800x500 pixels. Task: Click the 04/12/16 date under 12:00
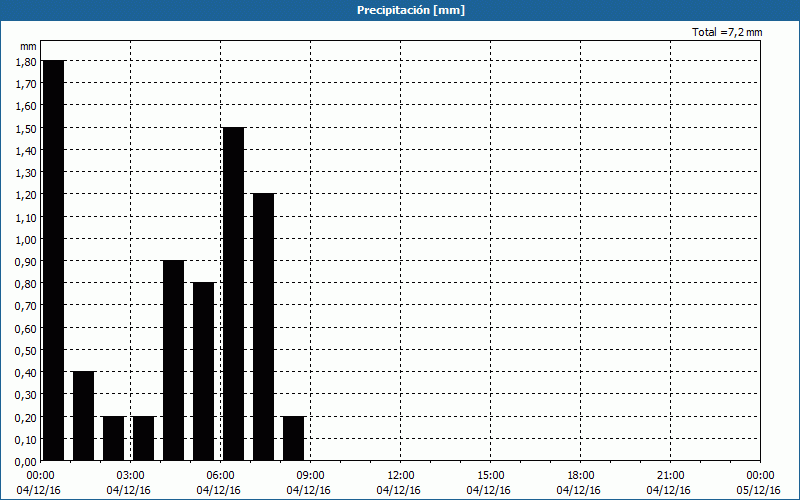tap(398, 490)
